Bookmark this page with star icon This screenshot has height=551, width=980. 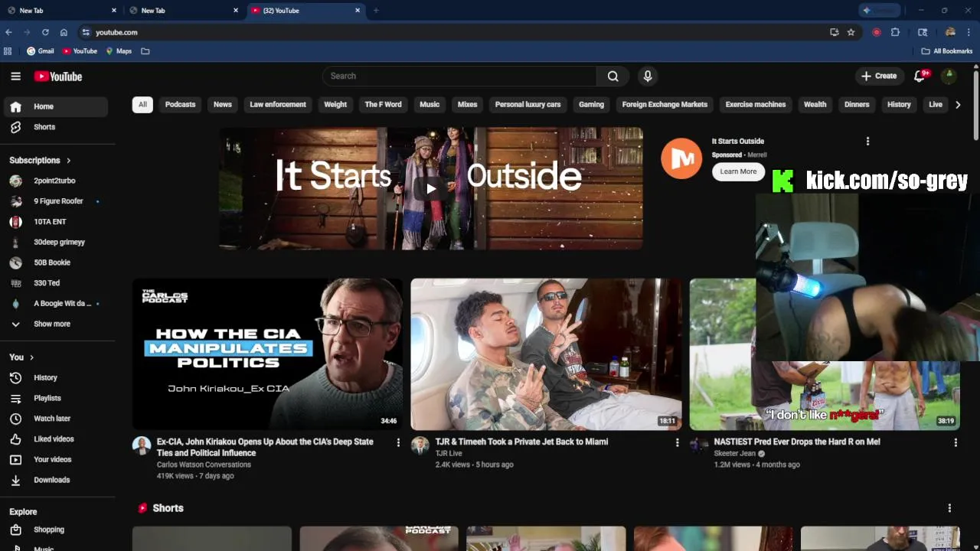coord(851,32)
